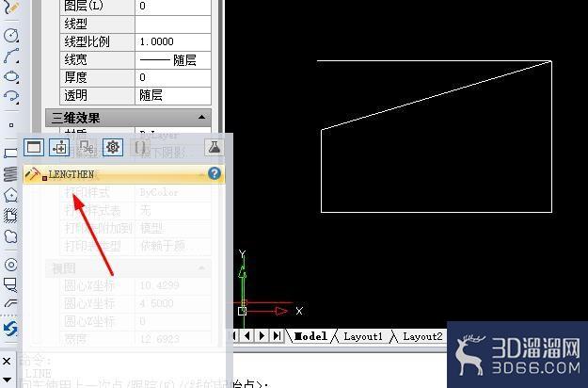Click the 透明 property label

[x=75, y=95]
